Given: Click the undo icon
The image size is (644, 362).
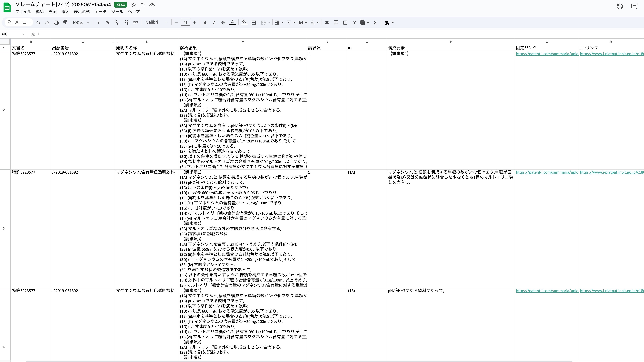Looking at the screenshot, I should pos(38,23).
